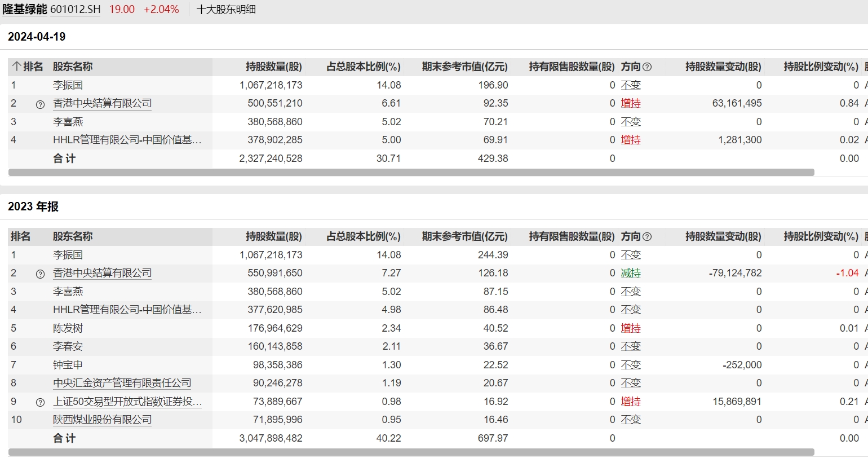Click stock code 601012.SH link
Image resolution: width=868 pixels, height=458 pixels.
coord(76,9)
